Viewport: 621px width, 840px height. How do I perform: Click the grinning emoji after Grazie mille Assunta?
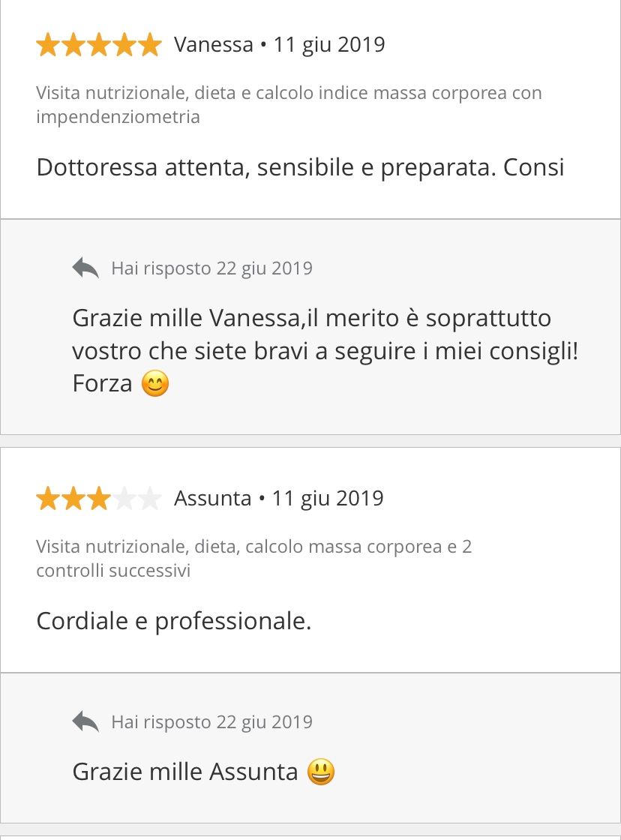click(321, 772)
